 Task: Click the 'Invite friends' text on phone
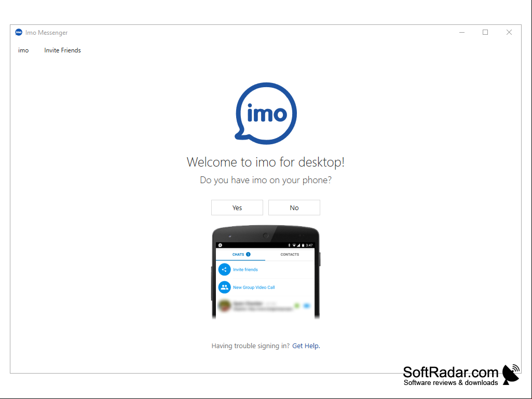click(x=245, y=269)
